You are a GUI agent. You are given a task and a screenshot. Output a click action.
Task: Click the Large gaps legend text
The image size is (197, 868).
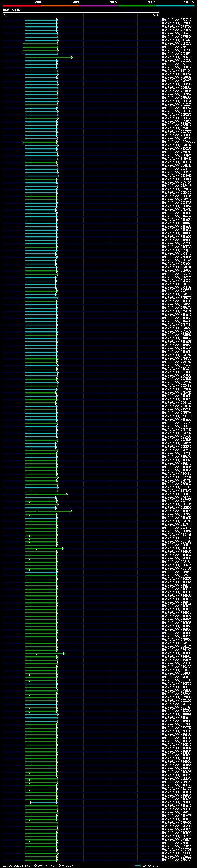(x=38, y=865)
